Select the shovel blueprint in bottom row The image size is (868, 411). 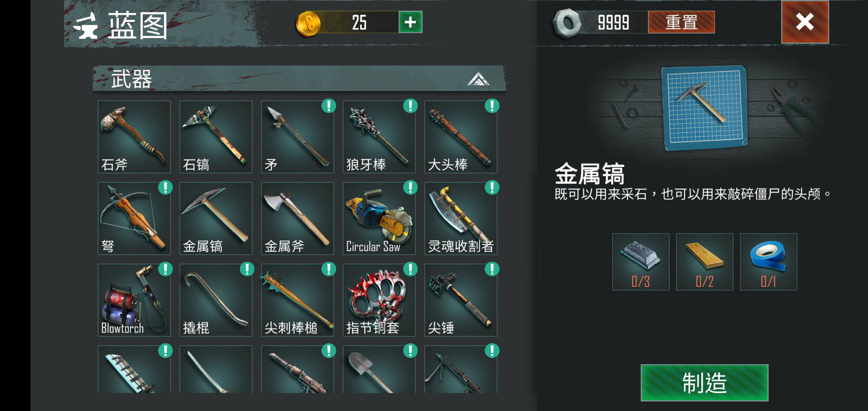pos(379,369)
